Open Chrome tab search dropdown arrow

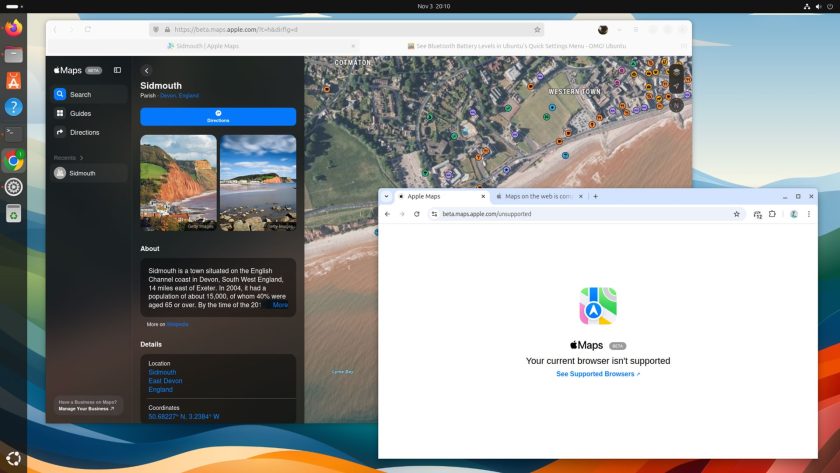[x=386, y=196]
